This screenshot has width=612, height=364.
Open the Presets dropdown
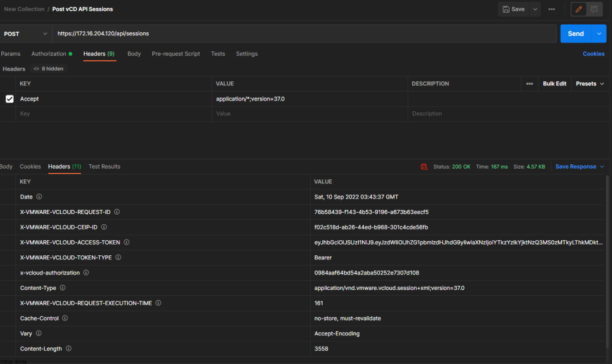589,84
